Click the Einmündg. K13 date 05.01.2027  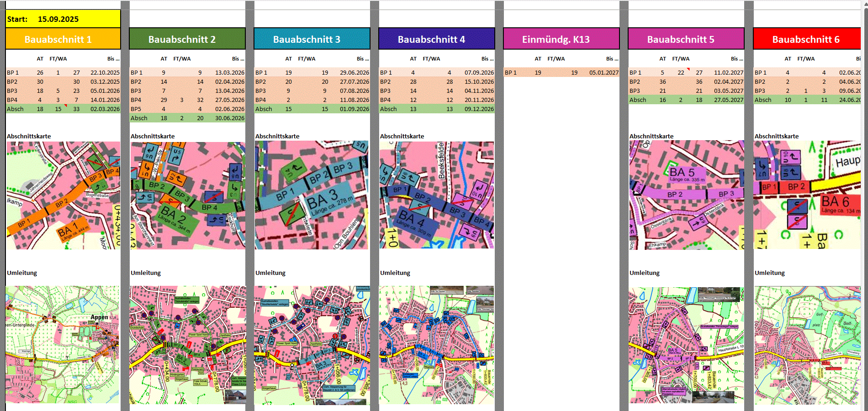click(604, 73)
